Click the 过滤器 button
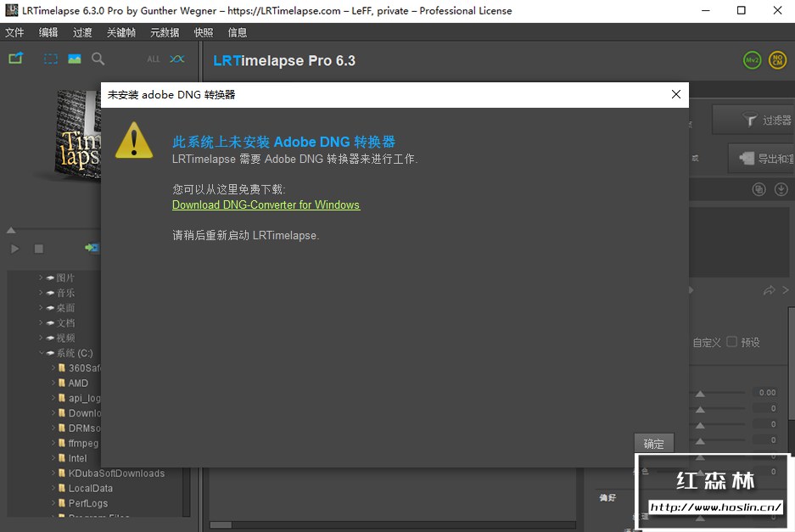Image resolution: width=795 pixels, height=532 pixels. coord(753,120)
